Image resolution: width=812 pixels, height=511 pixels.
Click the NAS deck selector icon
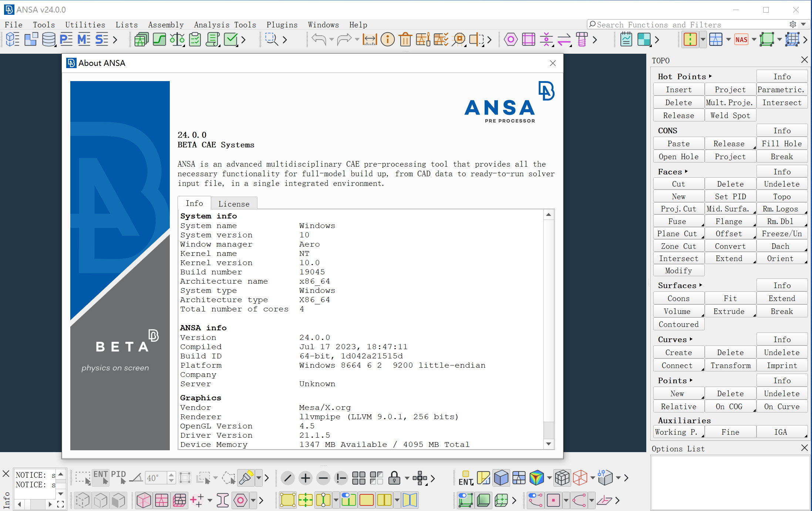click(x=741, y=40)
